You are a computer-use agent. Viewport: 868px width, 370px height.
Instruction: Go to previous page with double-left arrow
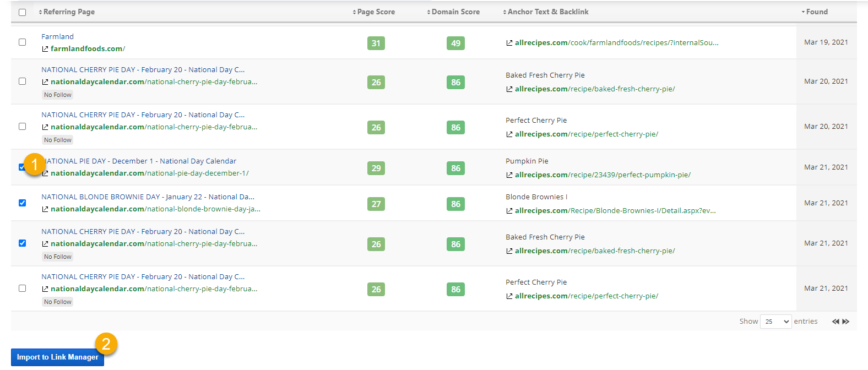point(836,322)
